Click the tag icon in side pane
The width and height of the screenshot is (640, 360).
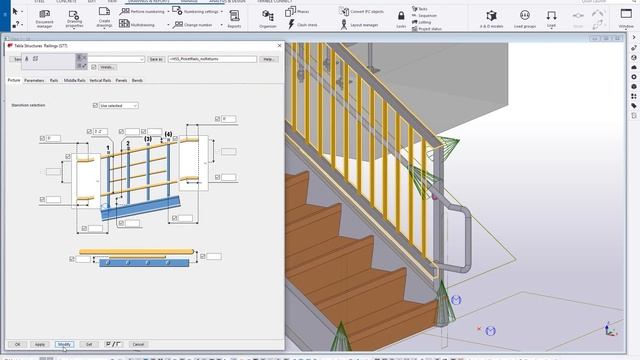click(x=633, y=106)
